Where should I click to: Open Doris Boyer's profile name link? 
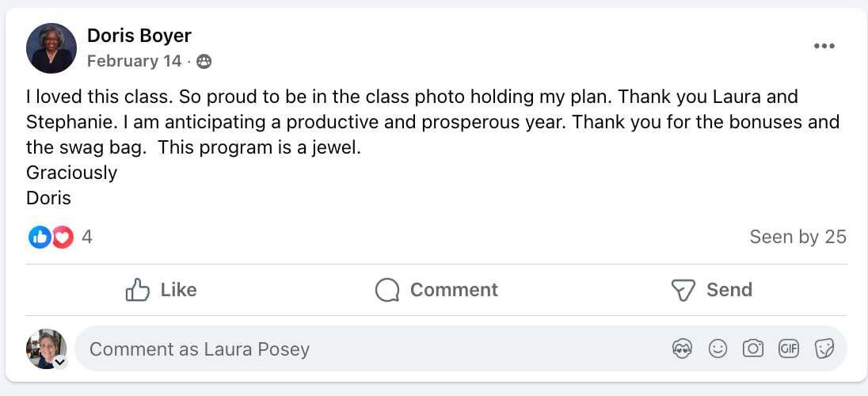tap(139, 36)
